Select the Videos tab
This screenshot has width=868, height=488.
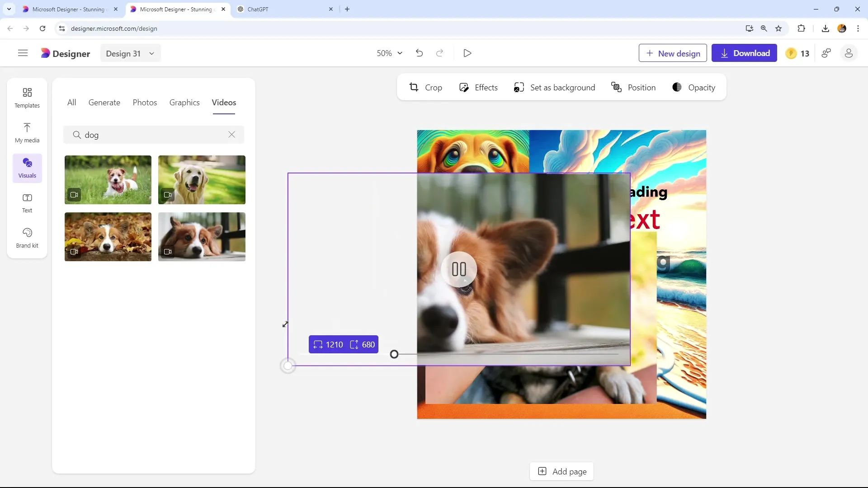coord(224,103)
